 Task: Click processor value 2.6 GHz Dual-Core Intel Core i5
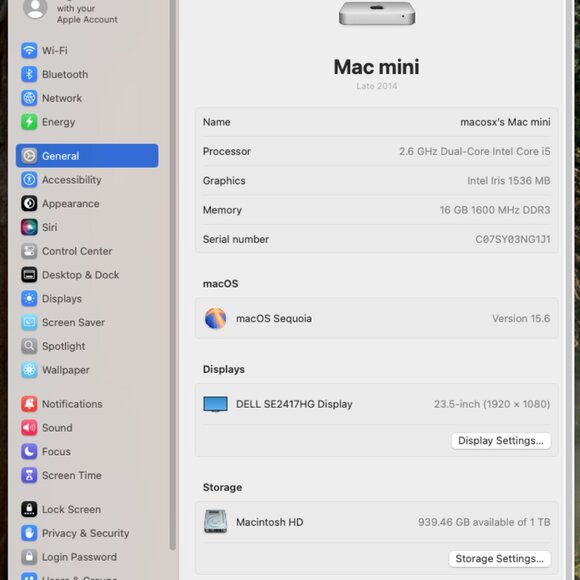pos(475,151)
